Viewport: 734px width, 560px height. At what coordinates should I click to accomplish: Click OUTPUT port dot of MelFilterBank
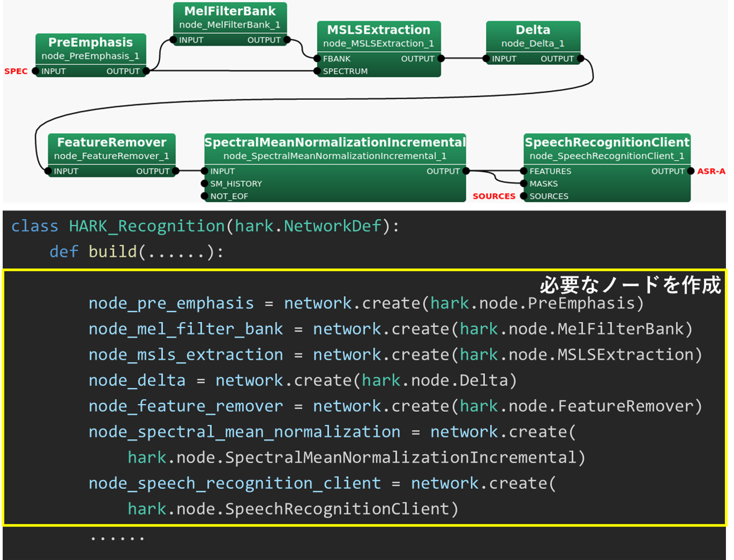[x=287, y=40]
